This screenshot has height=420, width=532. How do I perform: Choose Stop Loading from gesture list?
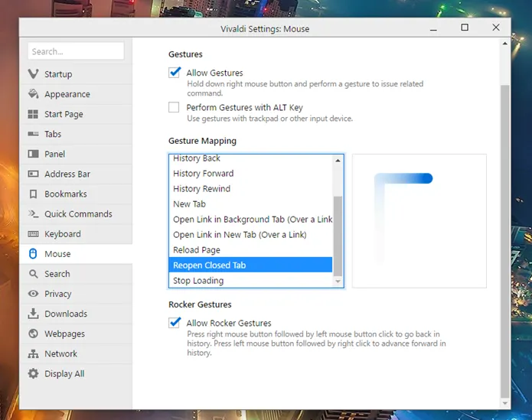point(198,281)
